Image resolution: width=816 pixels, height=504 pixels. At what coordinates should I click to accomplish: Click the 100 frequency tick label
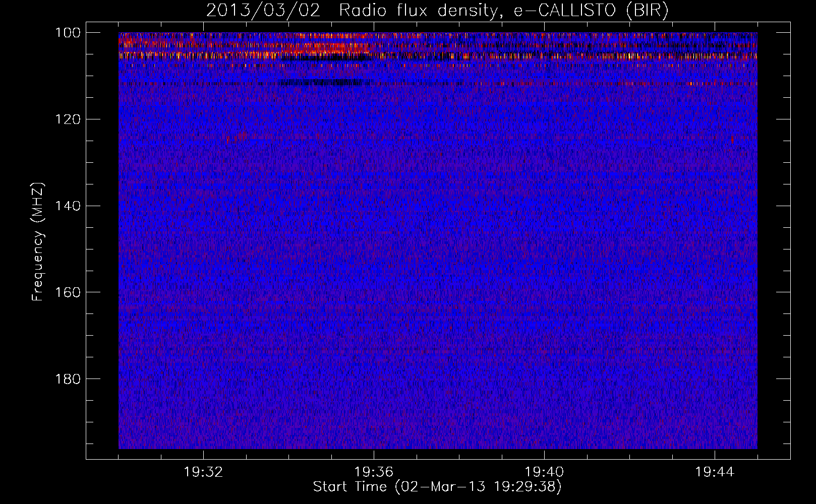68,33
